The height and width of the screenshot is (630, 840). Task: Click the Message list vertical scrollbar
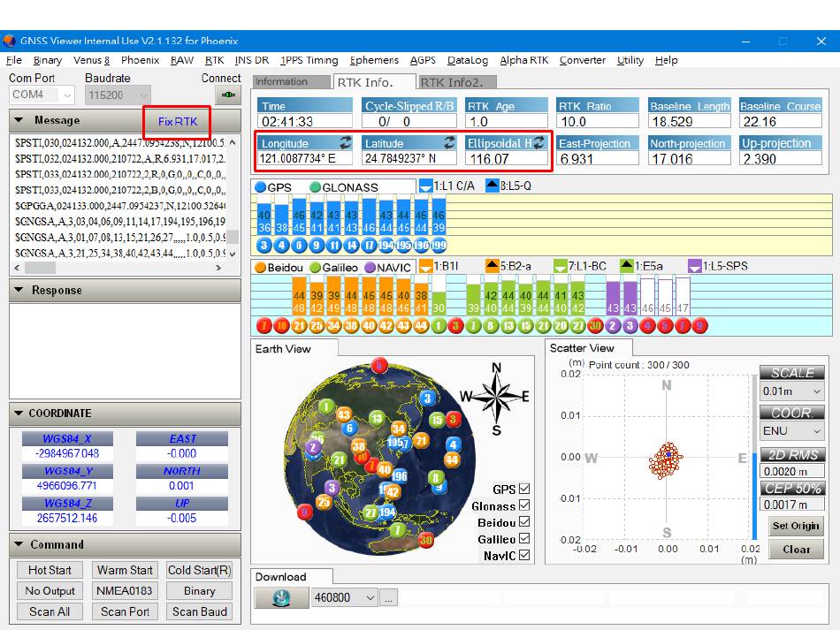point(233,198)
